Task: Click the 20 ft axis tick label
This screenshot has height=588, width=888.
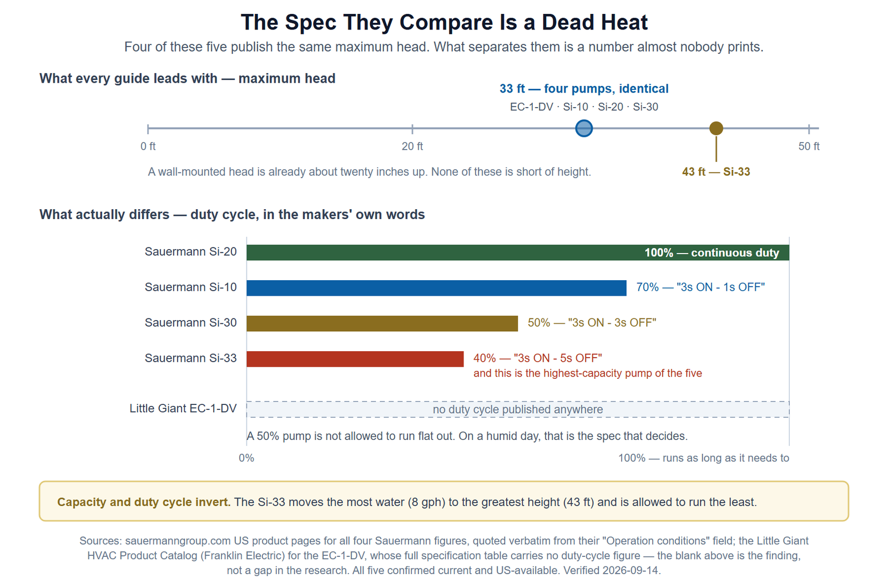Action: (412, 146)
